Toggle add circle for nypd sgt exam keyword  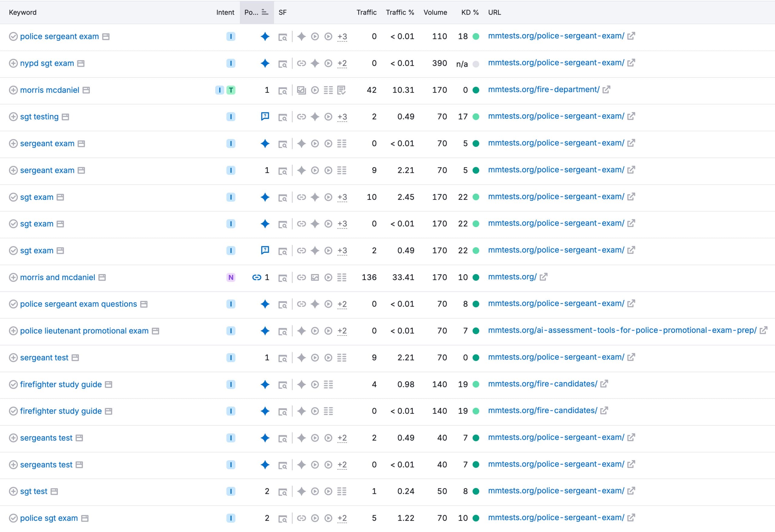(13, 63)
